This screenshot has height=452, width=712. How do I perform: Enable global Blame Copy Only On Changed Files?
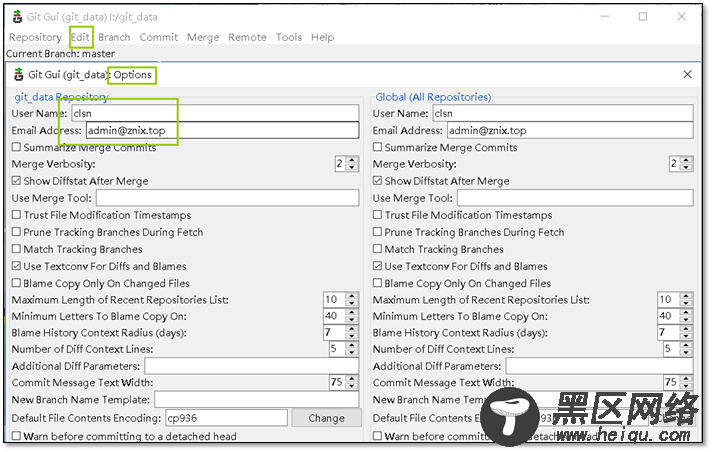point(377,283)
